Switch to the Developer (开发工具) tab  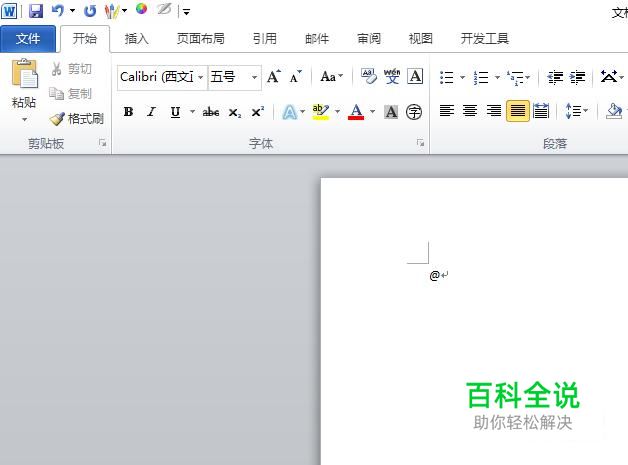485,39
